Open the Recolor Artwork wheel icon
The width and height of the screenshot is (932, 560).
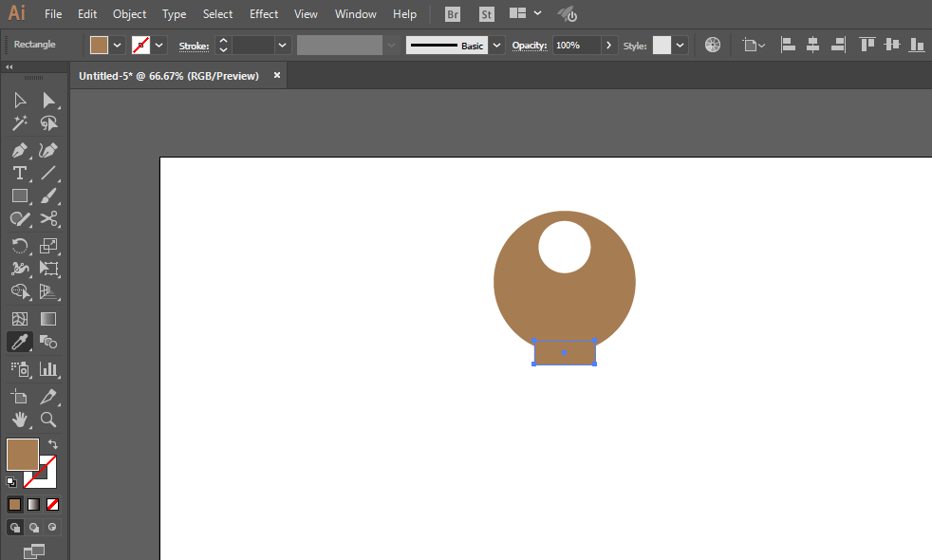[713, 45]
